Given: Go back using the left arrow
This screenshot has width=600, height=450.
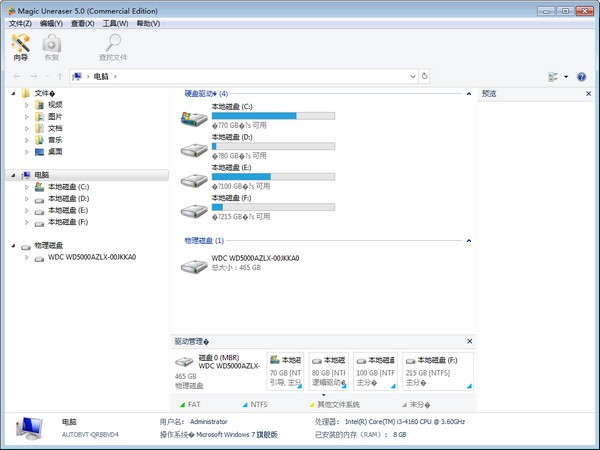Looking at the screenshot, I should 17,77.
